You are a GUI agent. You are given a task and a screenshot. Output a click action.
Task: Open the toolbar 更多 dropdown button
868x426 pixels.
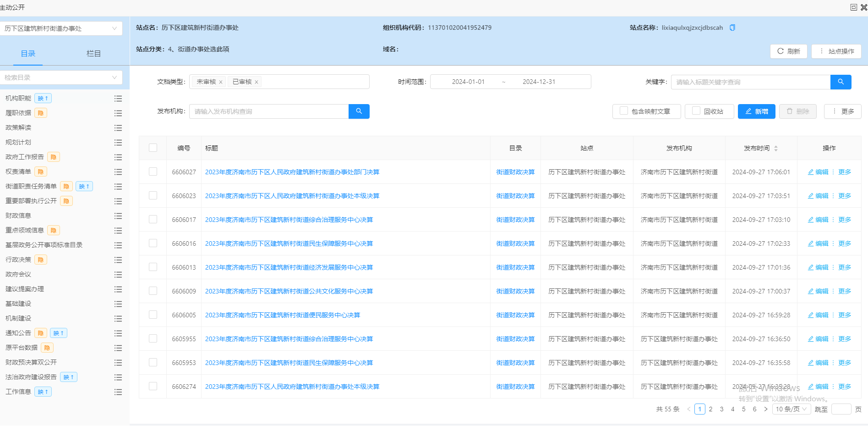tap(843, 111)
